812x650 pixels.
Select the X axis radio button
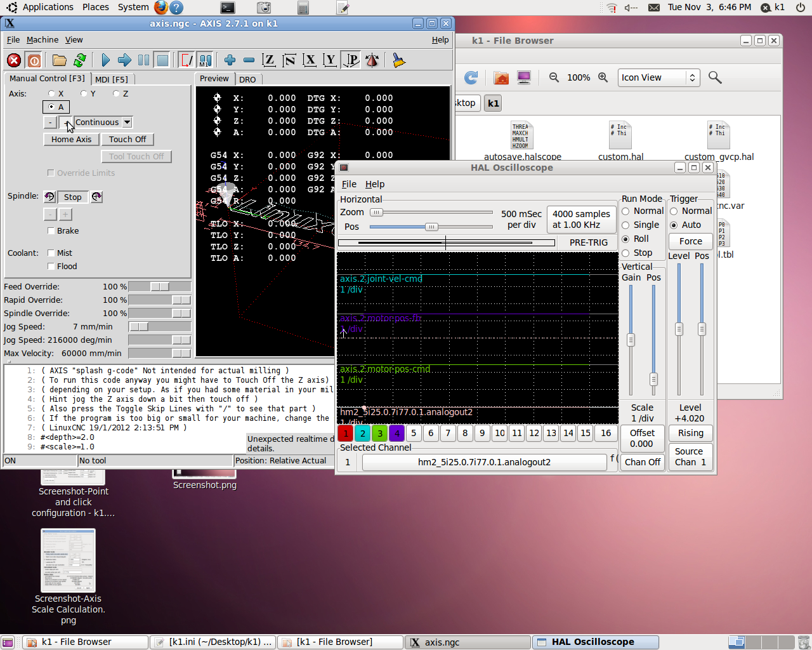click(51, 93)
